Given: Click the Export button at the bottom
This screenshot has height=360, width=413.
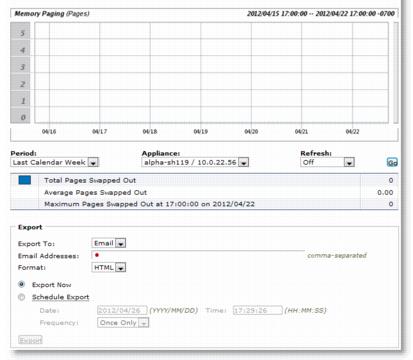Looking at the screenshot, I should pyautogui.click(x=30, y=340).
